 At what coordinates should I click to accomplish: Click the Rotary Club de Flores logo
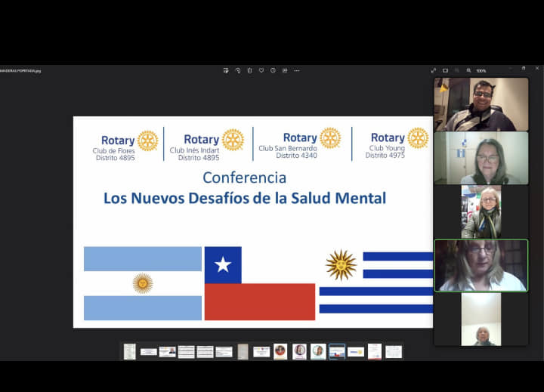pyautogui.click(x=125, y=146)
